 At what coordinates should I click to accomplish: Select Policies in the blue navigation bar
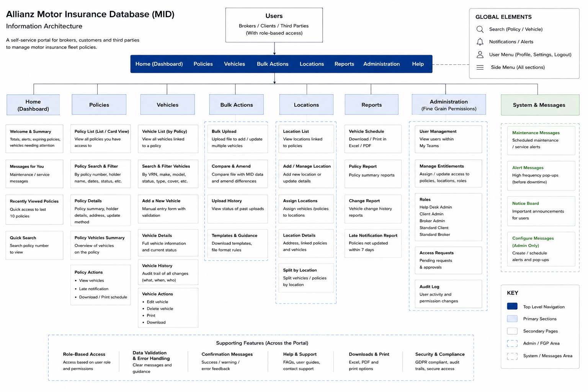pyautogui.click(x=203, y=64)
